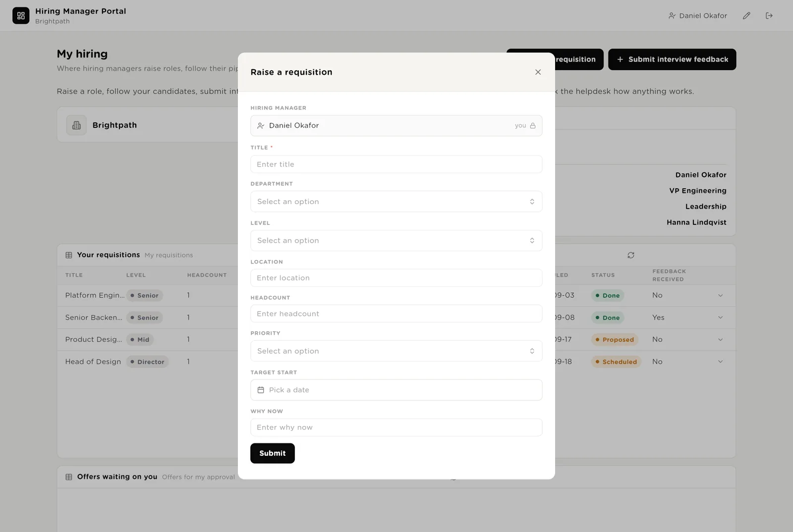
Task: Click the sign-out icon in header
Action: click(x=769, y=16)
